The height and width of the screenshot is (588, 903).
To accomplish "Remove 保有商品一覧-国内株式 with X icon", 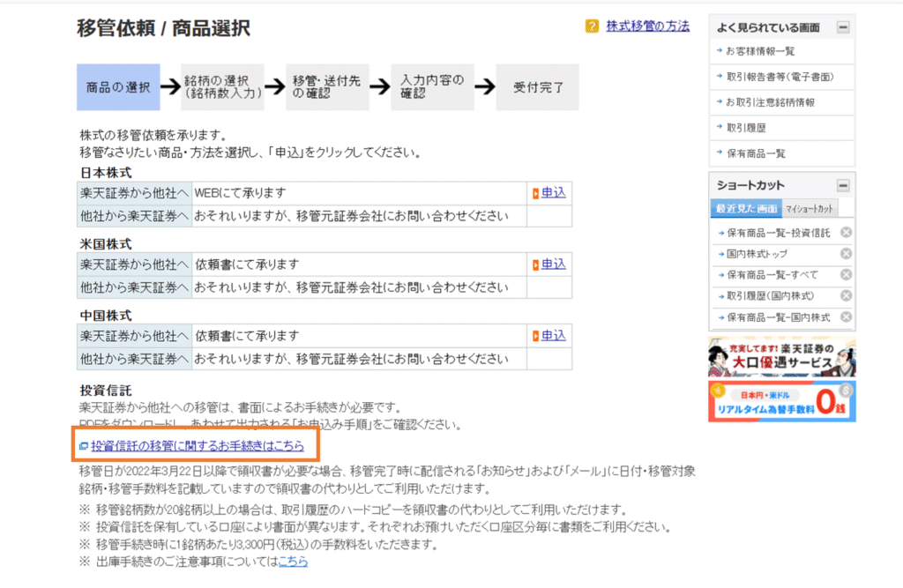I will point(846,317).
